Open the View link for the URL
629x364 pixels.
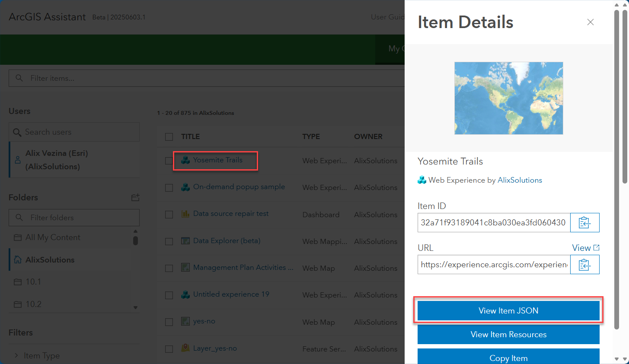[585, 248]
